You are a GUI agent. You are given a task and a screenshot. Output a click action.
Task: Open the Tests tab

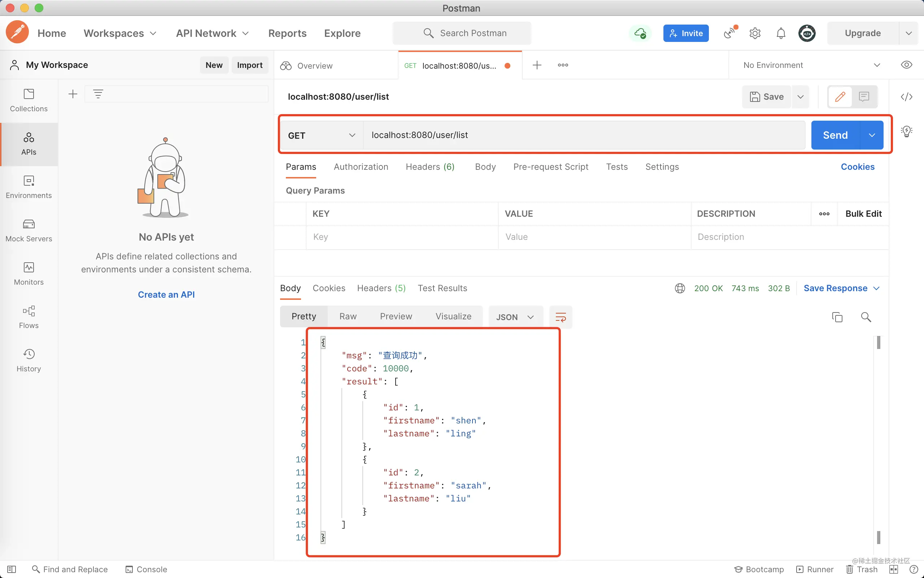616,167
